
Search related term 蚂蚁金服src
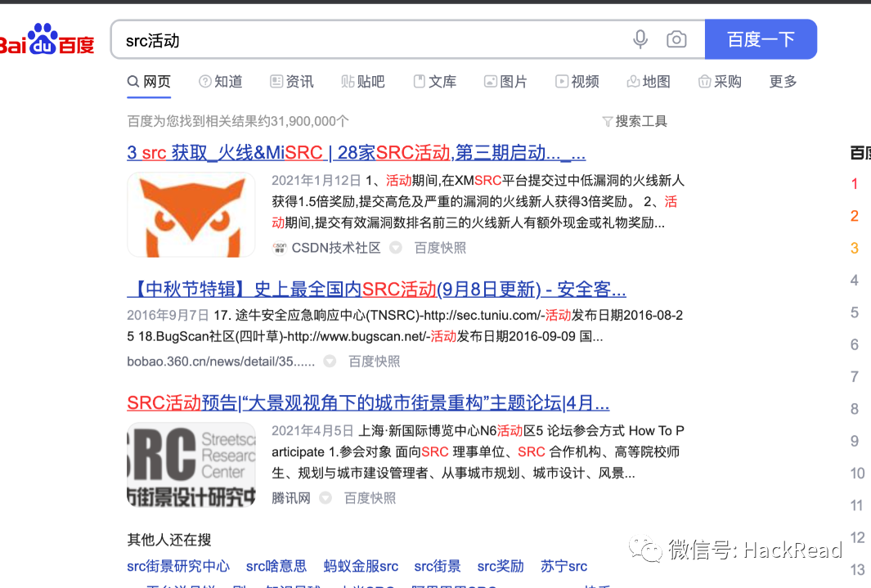point(361,567)
